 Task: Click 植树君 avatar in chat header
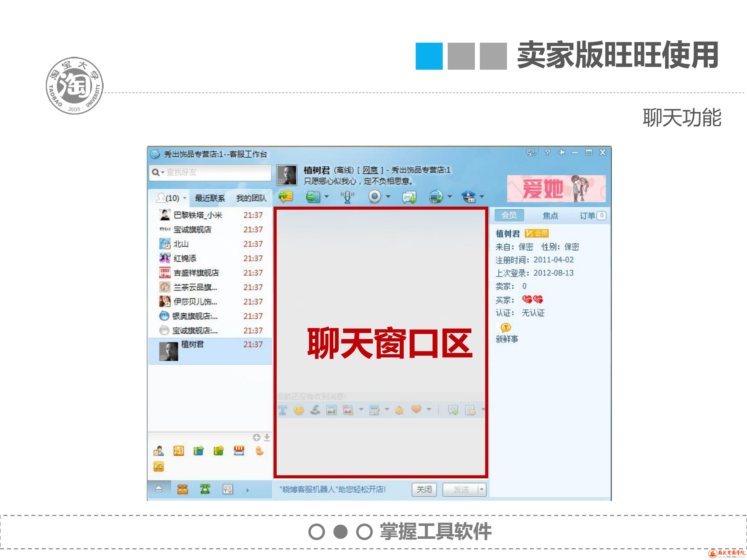tap(287, 175)
